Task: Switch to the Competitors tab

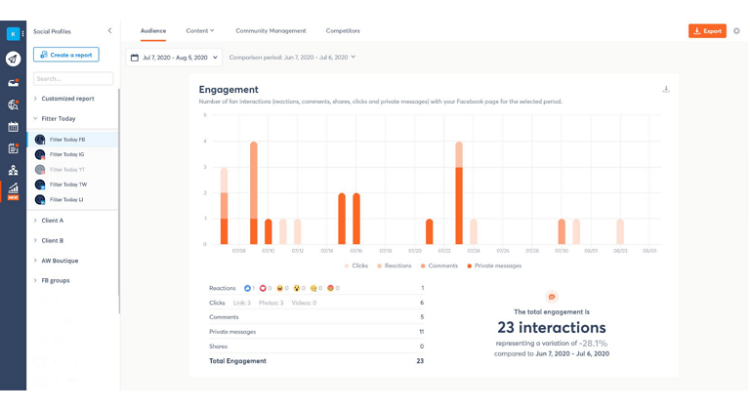Action: click(x=343, y=31)
